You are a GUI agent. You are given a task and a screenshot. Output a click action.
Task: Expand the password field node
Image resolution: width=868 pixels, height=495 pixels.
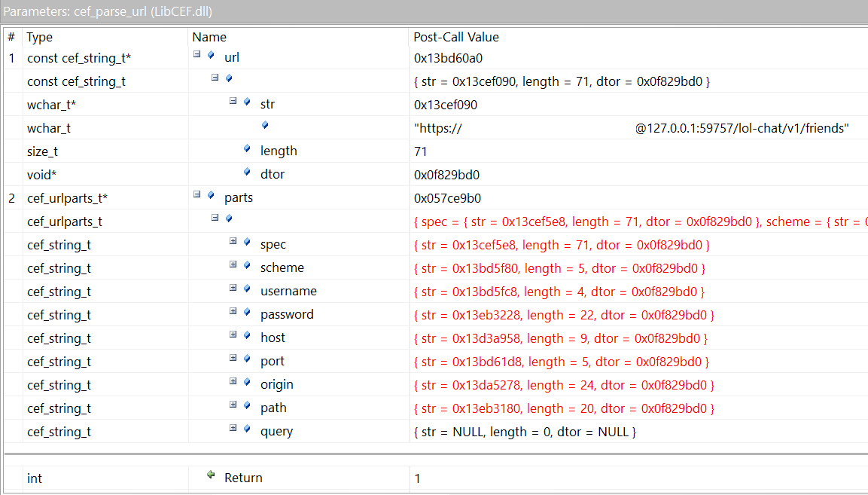(233, 314)
